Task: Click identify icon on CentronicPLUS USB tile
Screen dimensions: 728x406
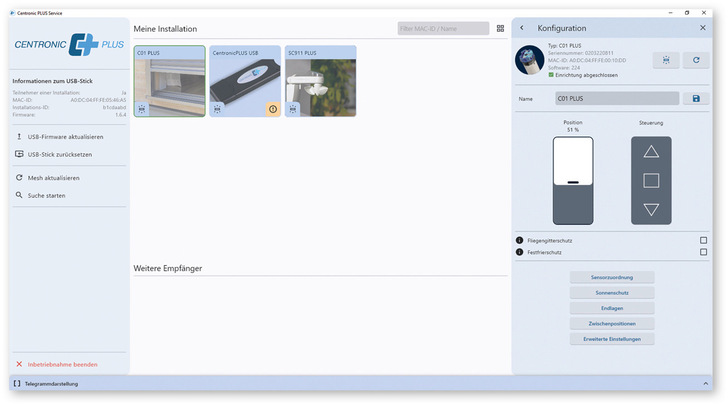Action: pos(217,109)
